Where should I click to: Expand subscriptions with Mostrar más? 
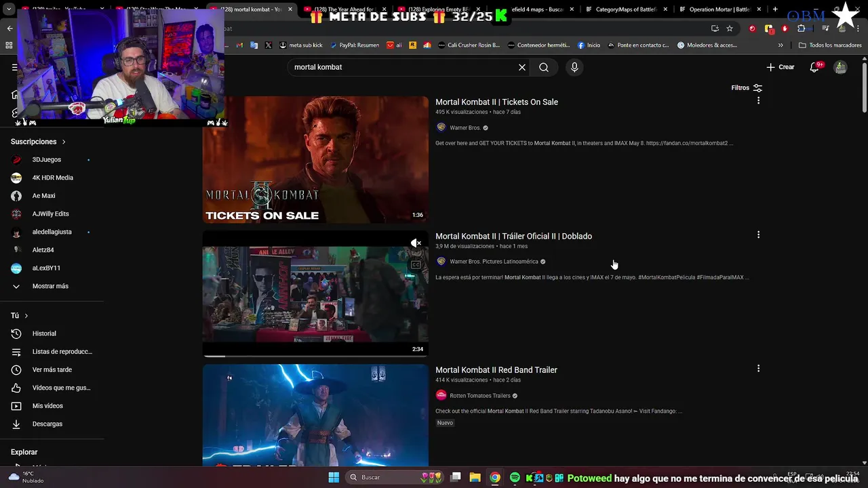pyautogui.click(x=52, y=286)
